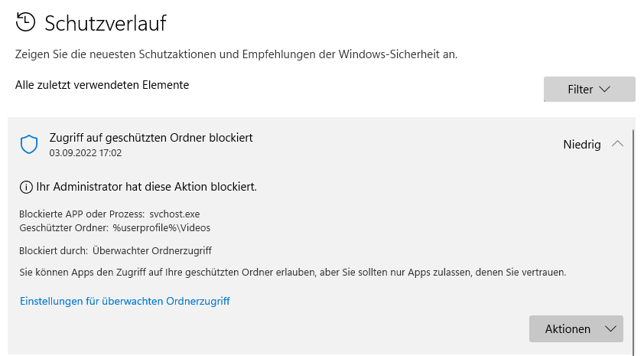644x356 pixels.
Task: Click the protected folder path %userprofile%\Videos
Action: [x=161, y=227]
